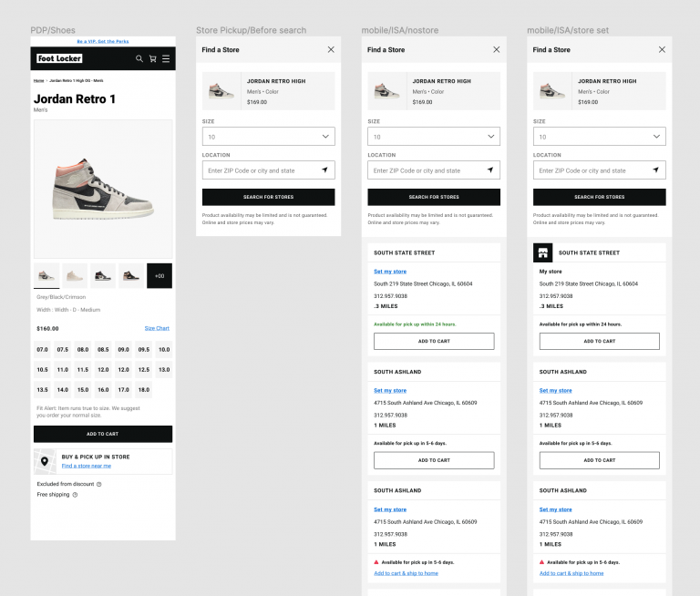700x596 pixels.
Task: Close Find a Store in mobile/ISA/store set frame
Action: point(662,49)
